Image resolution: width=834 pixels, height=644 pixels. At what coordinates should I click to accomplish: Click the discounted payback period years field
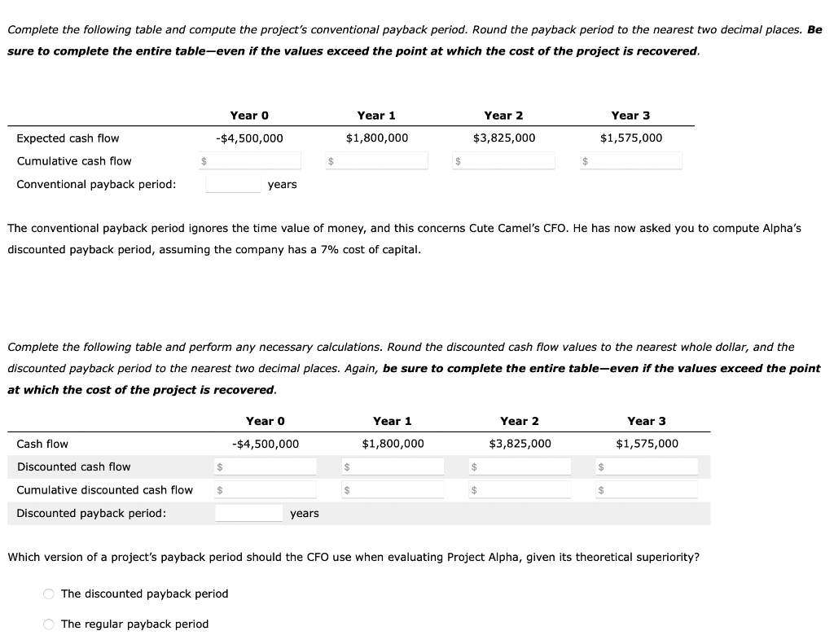click(249, 513)
